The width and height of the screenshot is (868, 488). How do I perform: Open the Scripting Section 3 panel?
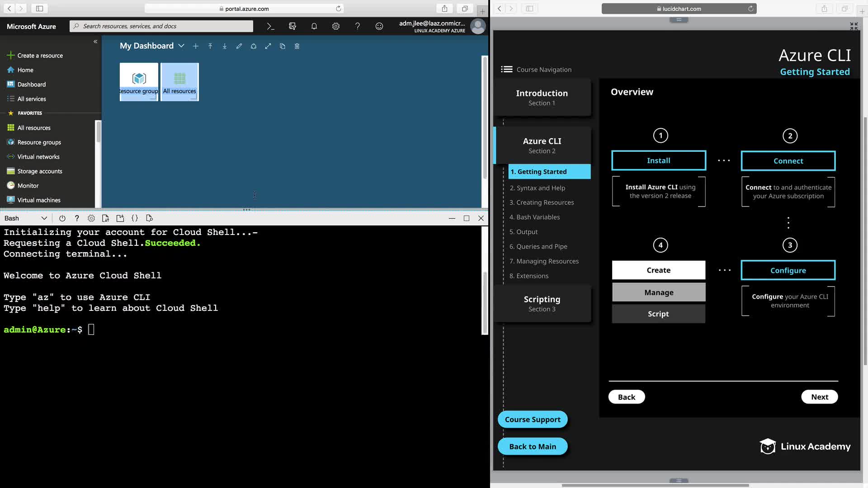[x=542, y=304]
